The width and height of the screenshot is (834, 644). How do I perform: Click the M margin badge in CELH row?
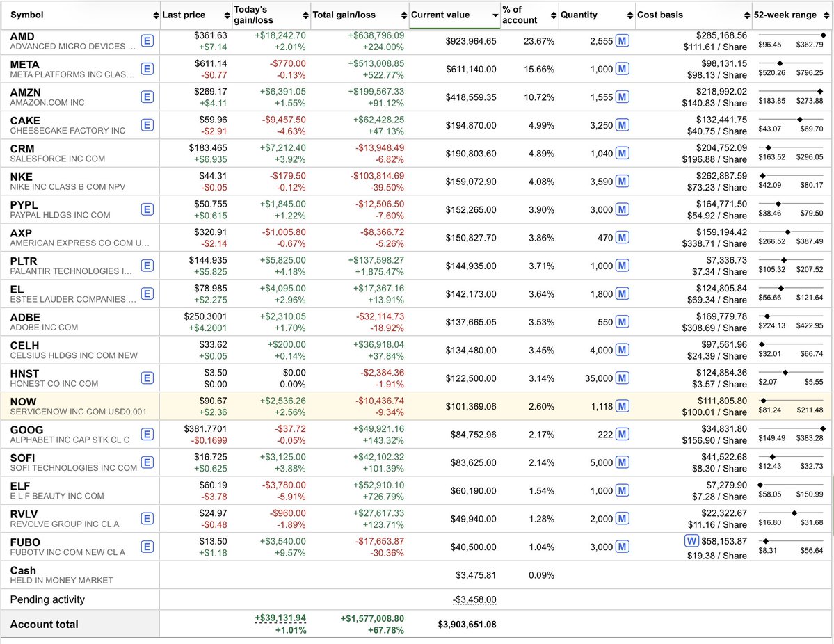coord(623,350)
